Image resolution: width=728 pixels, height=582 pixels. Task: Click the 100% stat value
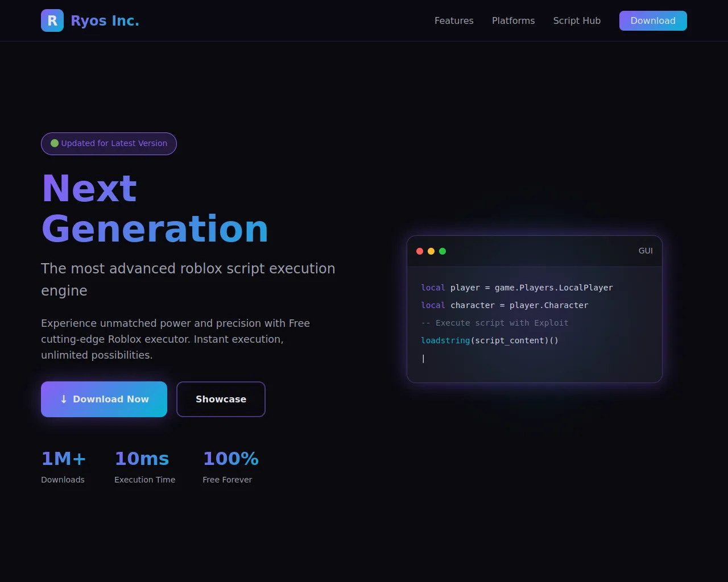click(x=230, y=459)
